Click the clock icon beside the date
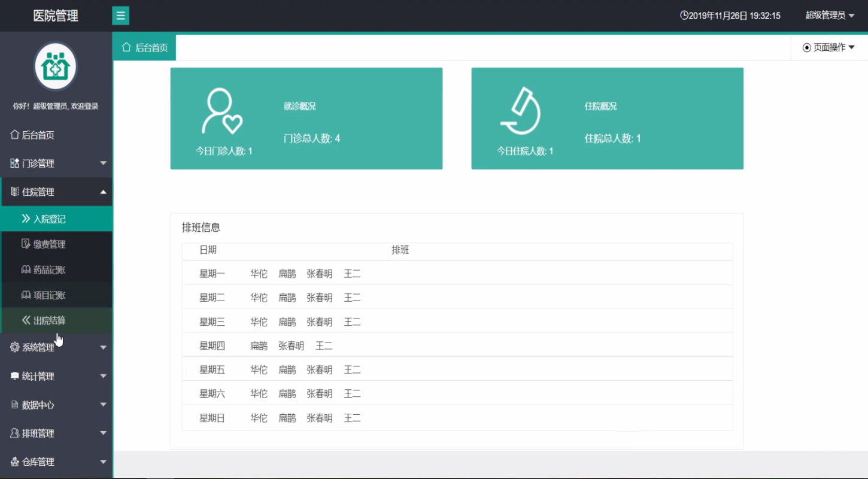Viewport: 868px width, 479px height. (684, 16)
